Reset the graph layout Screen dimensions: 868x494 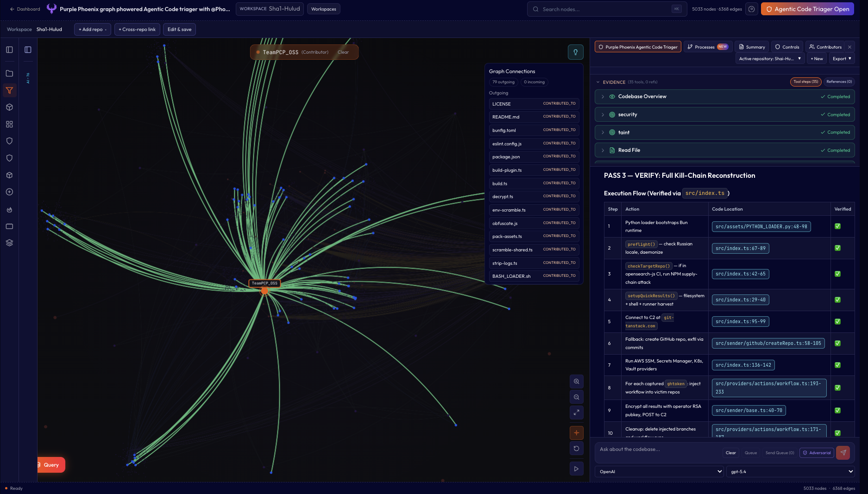576,448
